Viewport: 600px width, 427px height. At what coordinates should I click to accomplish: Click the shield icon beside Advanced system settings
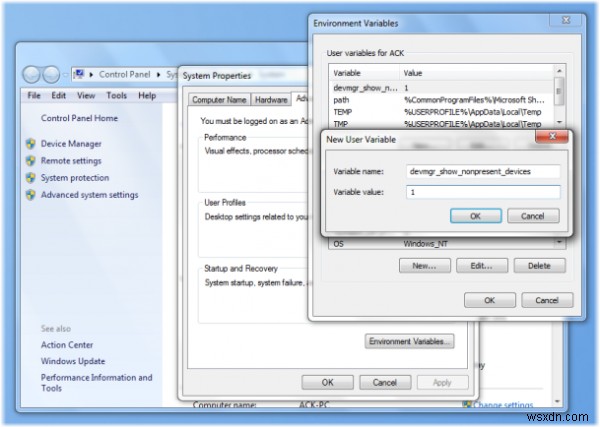[x=31, y=195]
